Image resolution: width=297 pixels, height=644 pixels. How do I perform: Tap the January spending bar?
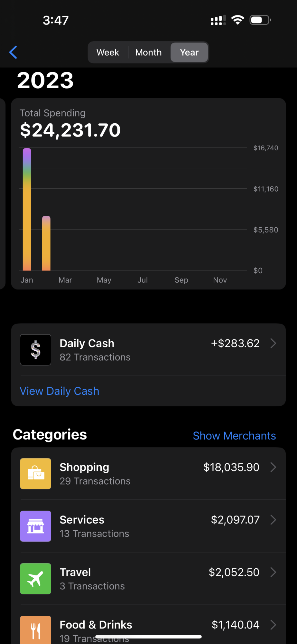pos(27,209)
